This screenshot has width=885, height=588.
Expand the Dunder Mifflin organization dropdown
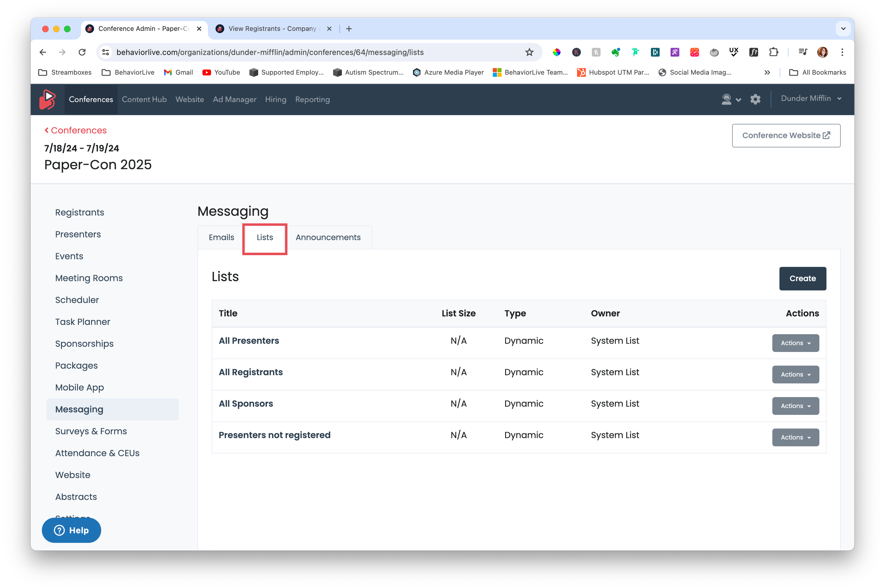pyautogui.click(x=811, y=99)
